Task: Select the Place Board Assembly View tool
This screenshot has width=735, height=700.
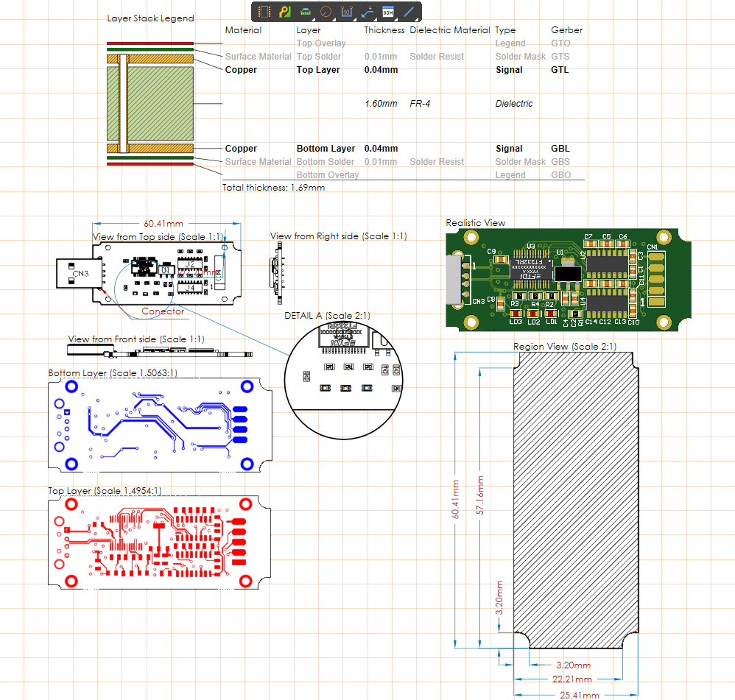Action: [x=265, y=12]
